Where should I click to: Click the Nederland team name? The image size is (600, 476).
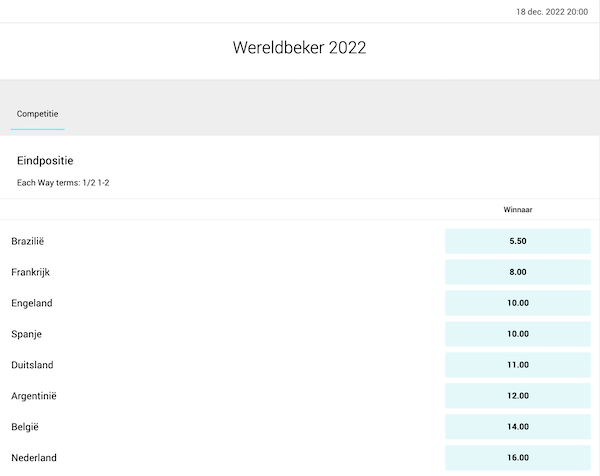[34, 458]
